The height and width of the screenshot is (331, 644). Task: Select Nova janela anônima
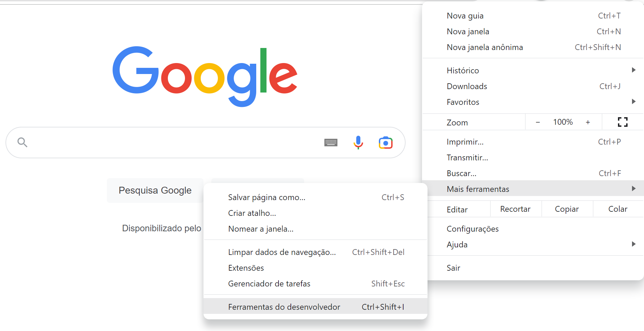click(x=485, y=47)
